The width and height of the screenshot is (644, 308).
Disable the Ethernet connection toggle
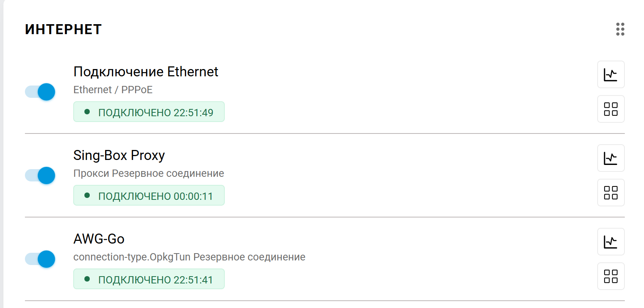40,92
